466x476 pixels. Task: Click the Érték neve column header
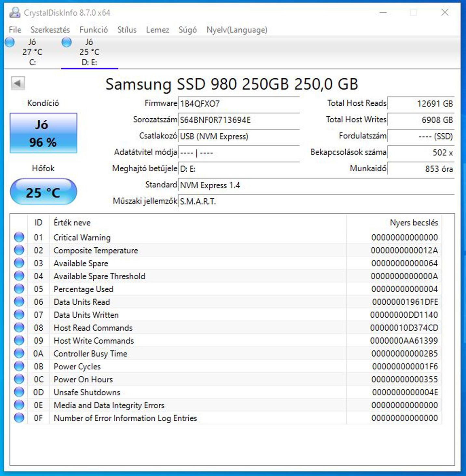(198, 223)
